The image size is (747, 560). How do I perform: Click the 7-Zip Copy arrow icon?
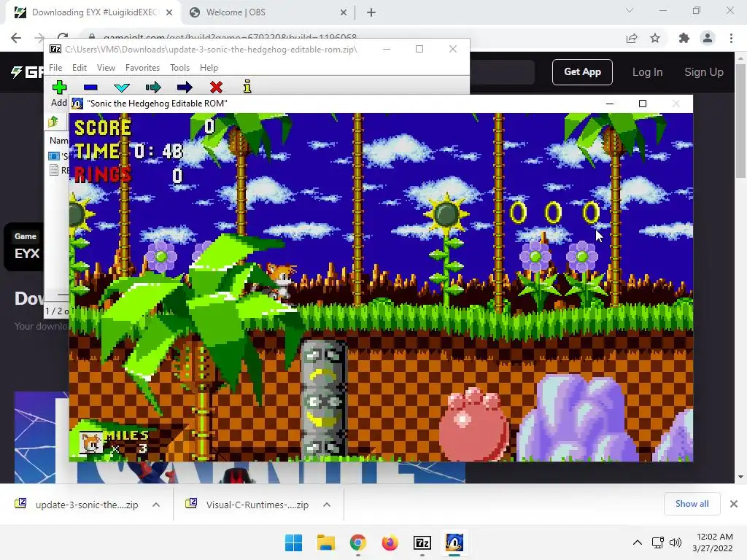(x=153, y=87)
